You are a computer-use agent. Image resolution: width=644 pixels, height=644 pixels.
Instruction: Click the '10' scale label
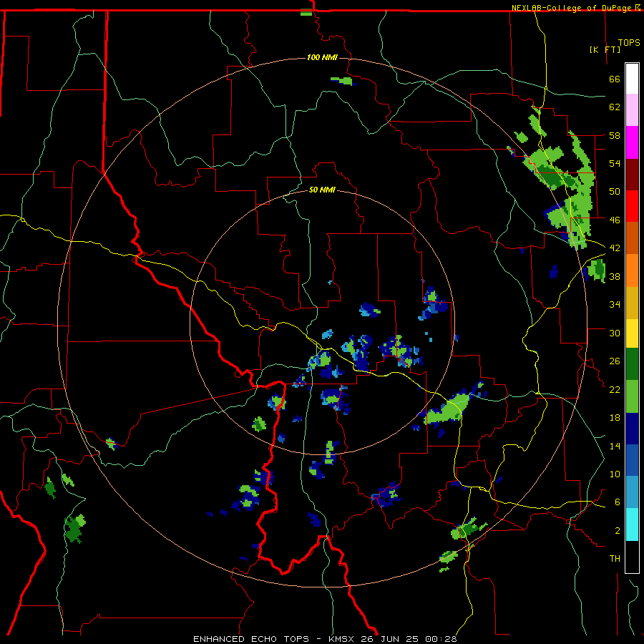click(615, 474)
